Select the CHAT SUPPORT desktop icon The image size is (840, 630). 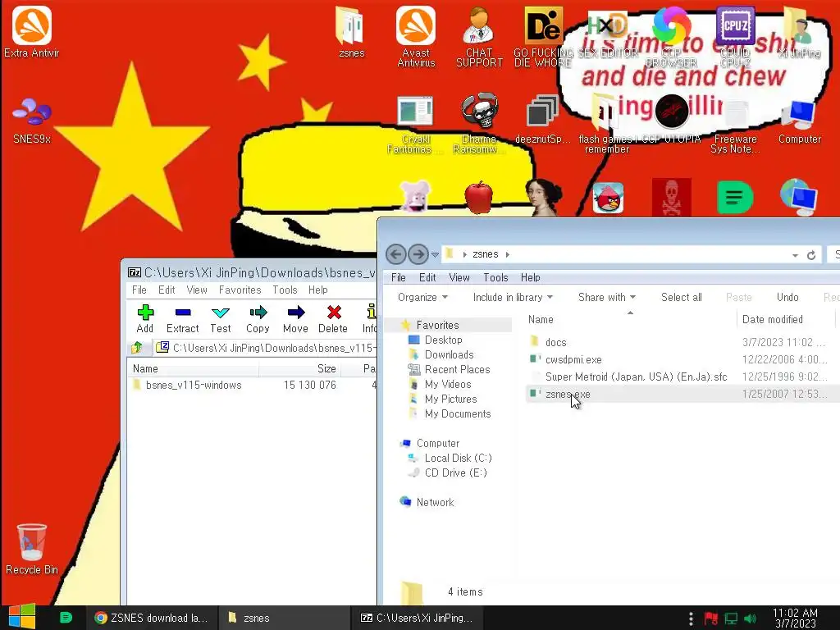click(479, 36)
